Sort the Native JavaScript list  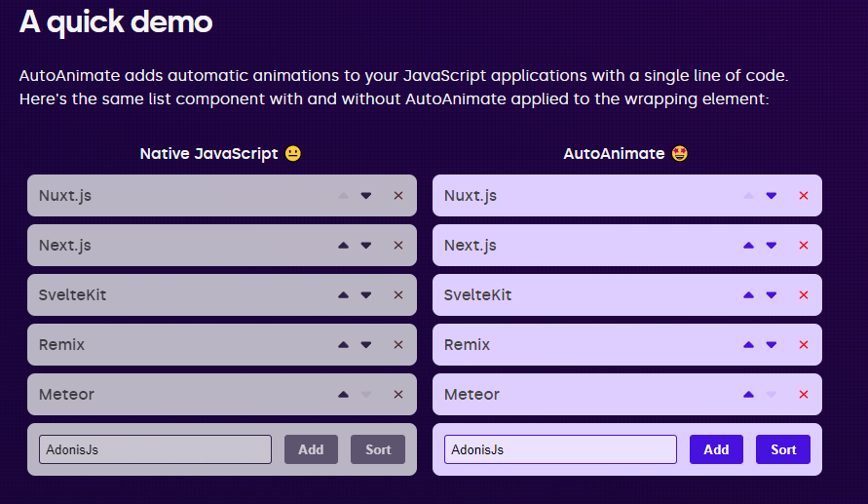click(378, 449)
